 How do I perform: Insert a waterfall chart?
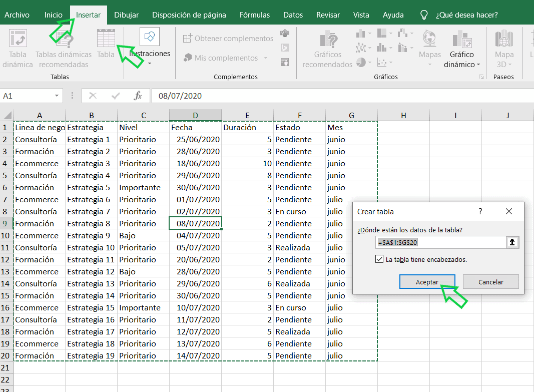click(405, 34)
